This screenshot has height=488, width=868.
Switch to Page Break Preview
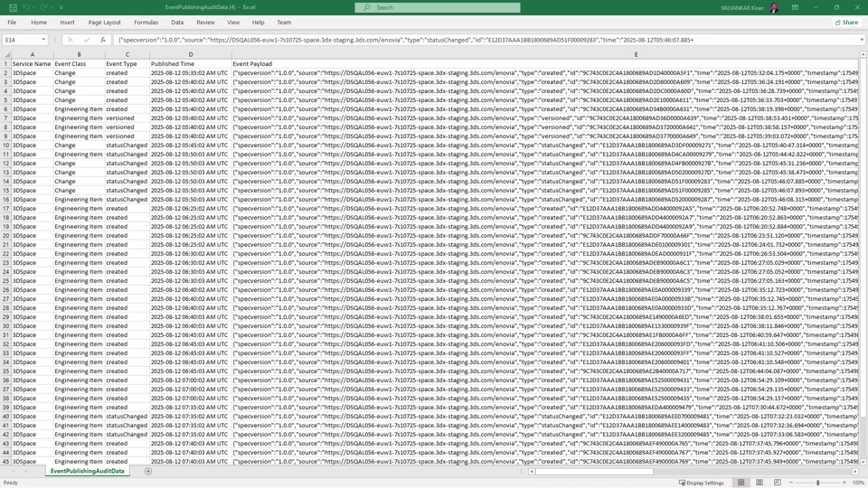tap(778, 483)
